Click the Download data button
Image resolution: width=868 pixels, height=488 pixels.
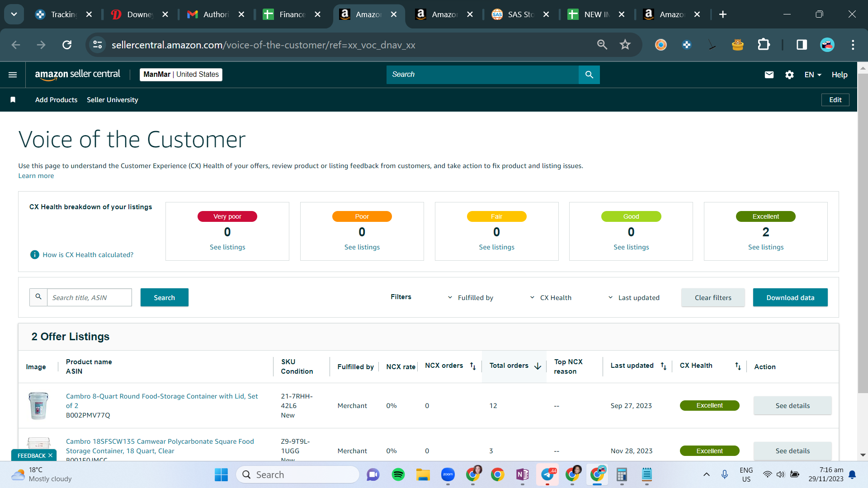coord(790,297)
